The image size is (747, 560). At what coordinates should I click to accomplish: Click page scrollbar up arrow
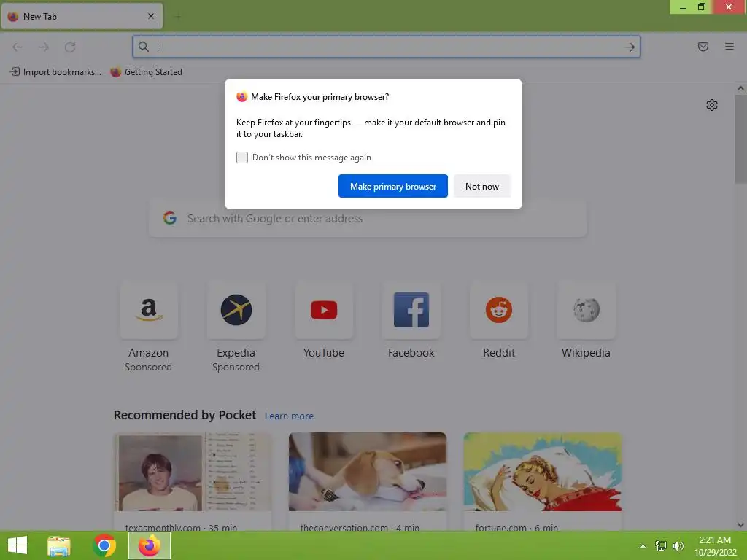[x=740, y=88]
